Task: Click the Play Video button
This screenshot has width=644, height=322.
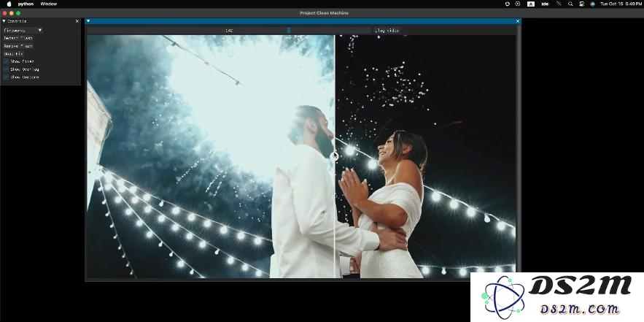Action: click(x=387, y=31)
